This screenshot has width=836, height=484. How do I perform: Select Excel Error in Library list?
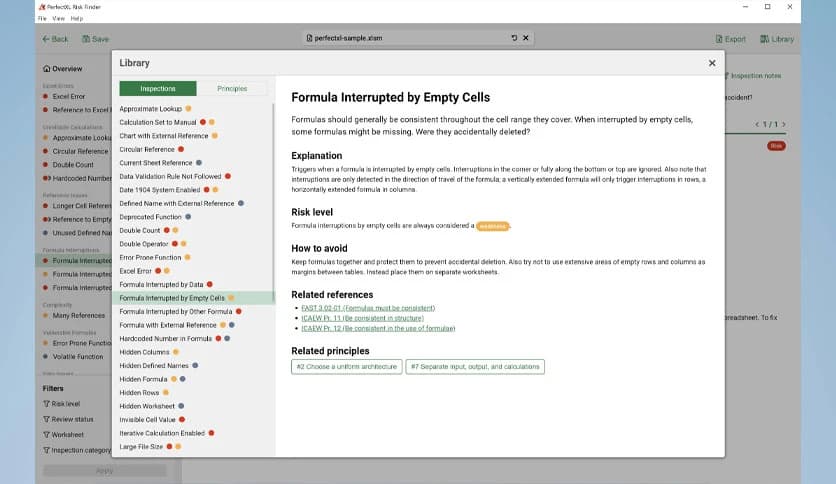(x=144, y=271)
